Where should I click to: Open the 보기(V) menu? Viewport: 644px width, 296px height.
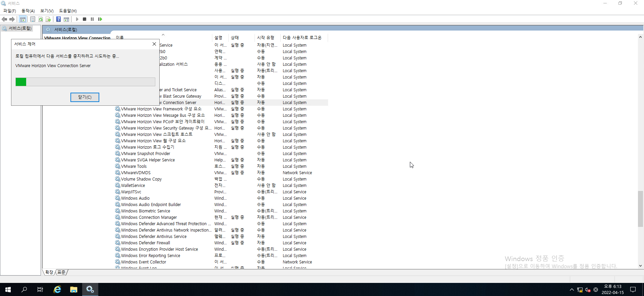[x=47, y=11]
